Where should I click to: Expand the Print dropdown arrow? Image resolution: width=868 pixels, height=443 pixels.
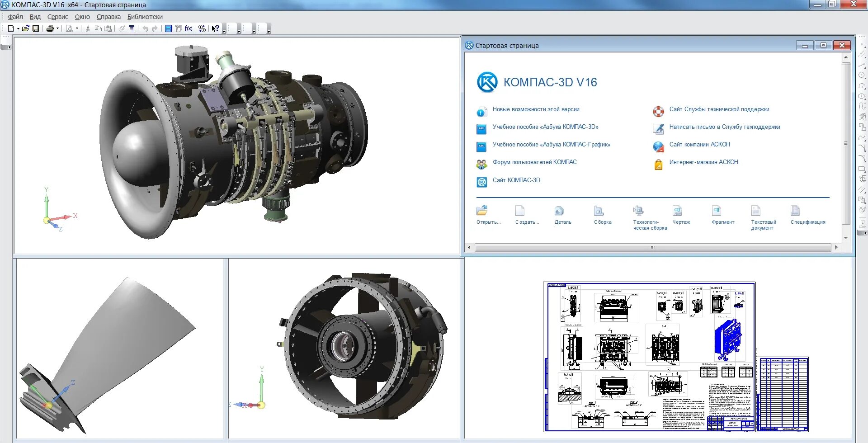(57, 28)
